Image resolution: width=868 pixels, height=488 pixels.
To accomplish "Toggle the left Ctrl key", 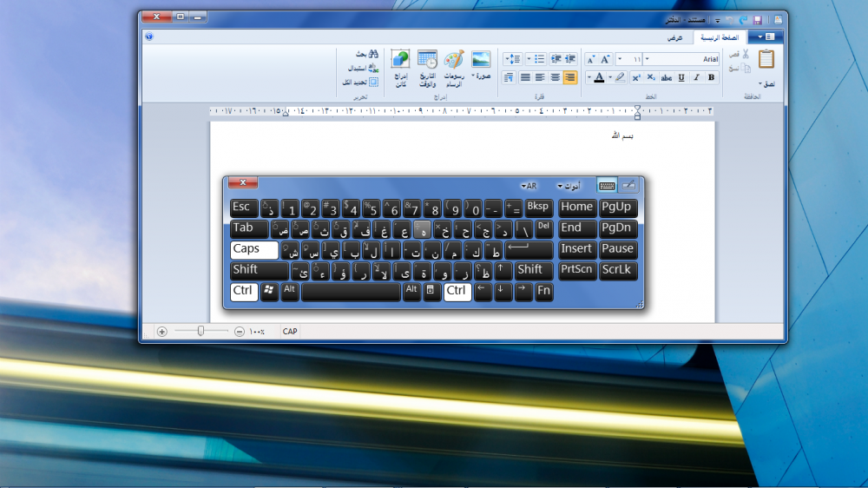I will click(x=244, y=292).
